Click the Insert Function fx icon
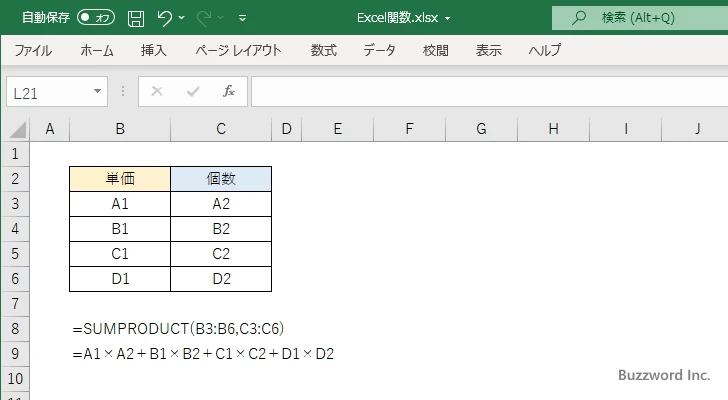The image size is (728, 400). point(229,91)
